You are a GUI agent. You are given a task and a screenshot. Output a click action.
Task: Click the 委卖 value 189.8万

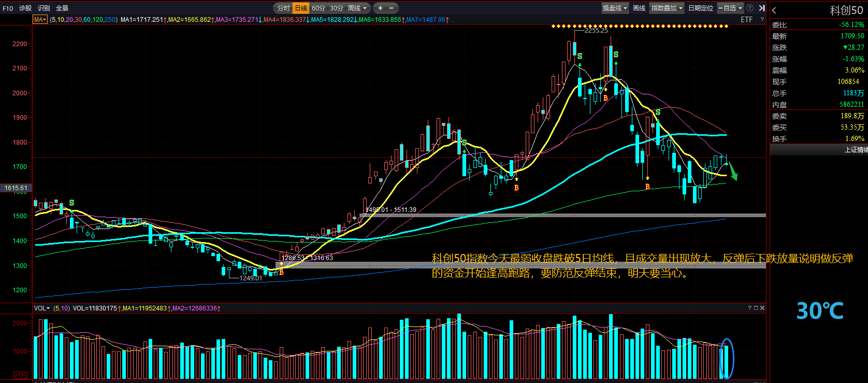[x=852, y=116]
